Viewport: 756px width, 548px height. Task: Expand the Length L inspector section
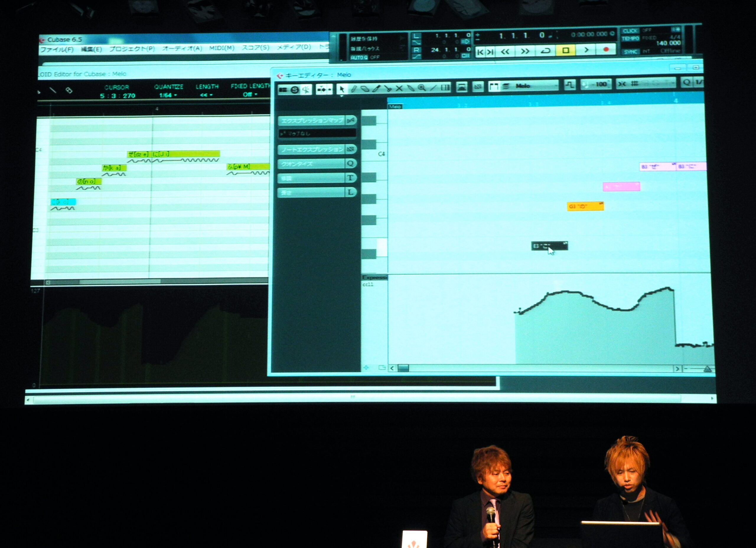[317, 192]
